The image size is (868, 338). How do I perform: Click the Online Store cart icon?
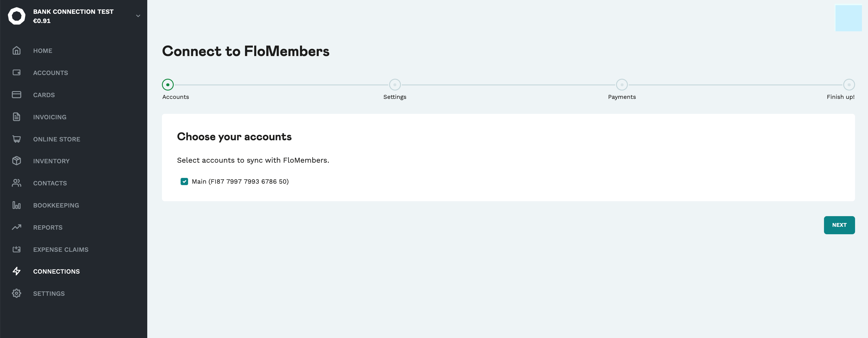pos(16,139)
